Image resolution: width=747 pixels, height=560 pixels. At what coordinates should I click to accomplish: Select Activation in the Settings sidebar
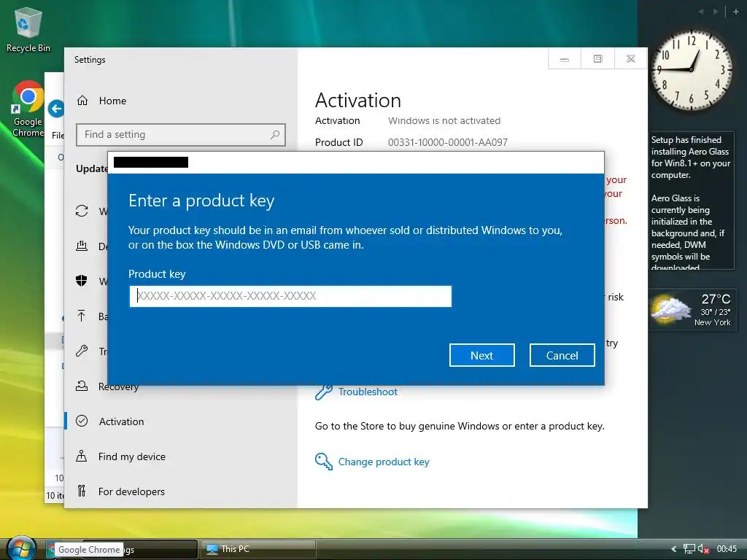coord(122,421)
